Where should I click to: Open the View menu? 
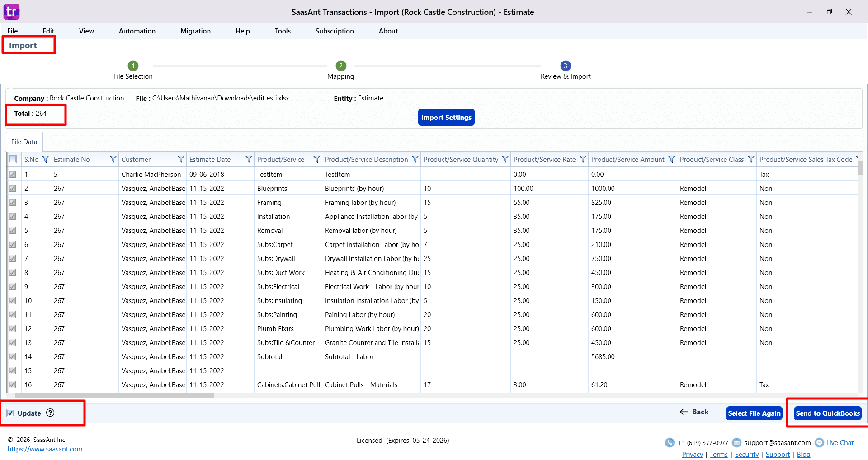click(x=86, y=31)
